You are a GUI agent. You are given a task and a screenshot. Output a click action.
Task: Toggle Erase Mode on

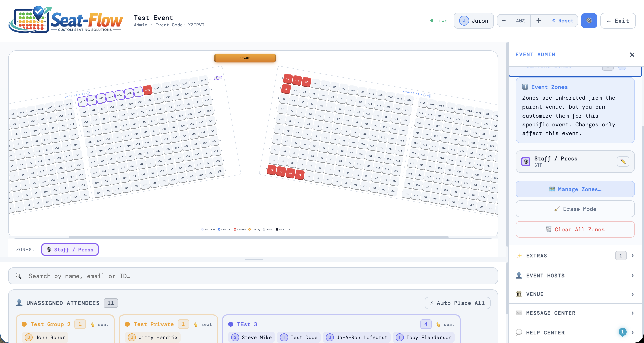click(x=575, y=209)
